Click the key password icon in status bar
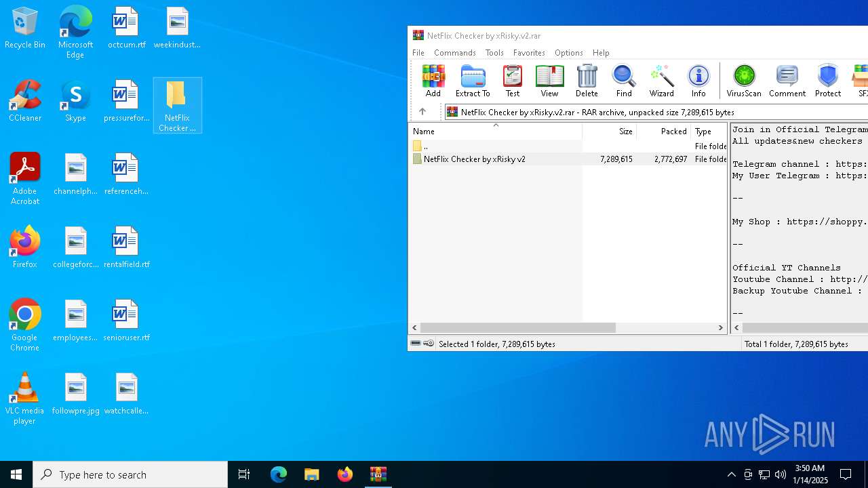This screenshot has height=488, width=868. click(x=429, y=344)
